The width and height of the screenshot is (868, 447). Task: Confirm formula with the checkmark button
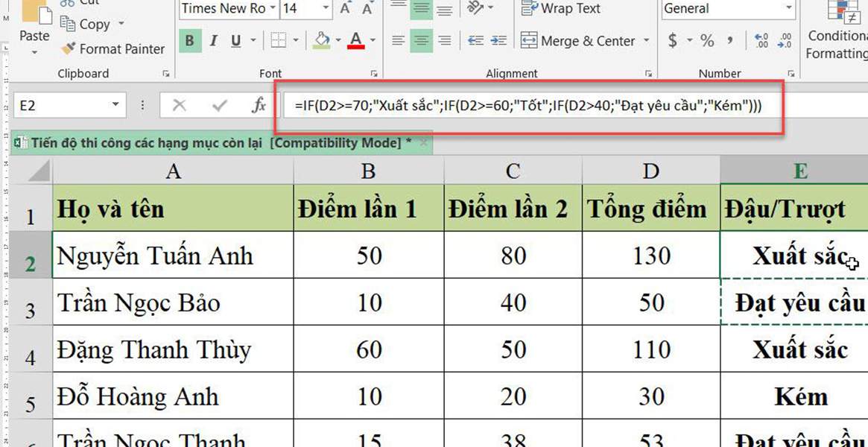click(x=218, y=105)
